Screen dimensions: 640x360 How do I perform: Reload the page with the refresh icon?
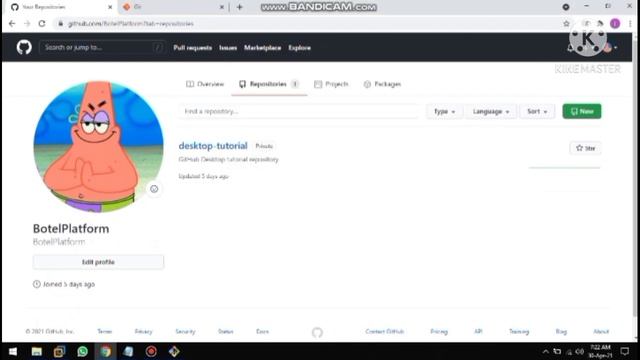pos(42,24)
